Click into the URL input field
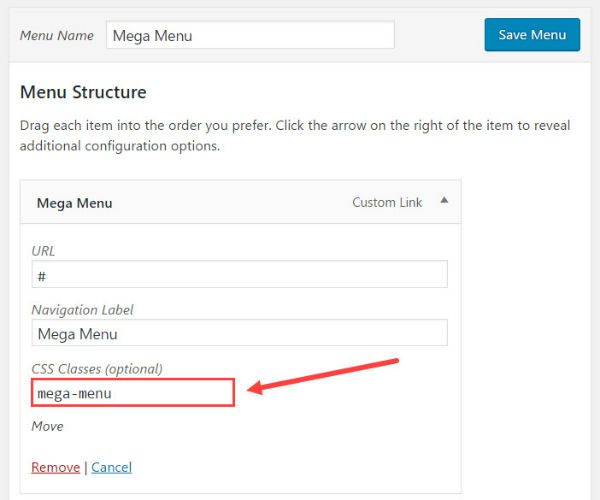600x500 pixels. click(x=239, y=275)
